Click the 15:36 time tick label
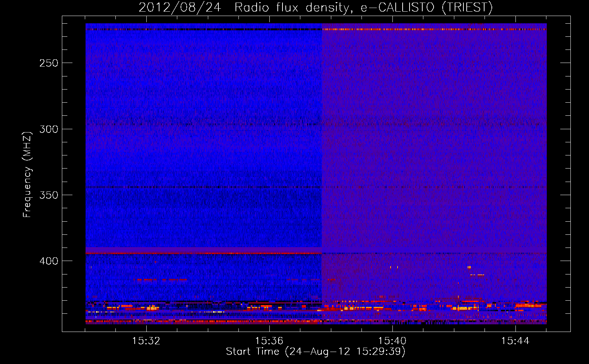The height and width of the screenshot is (364, 589). coord(269,341)
